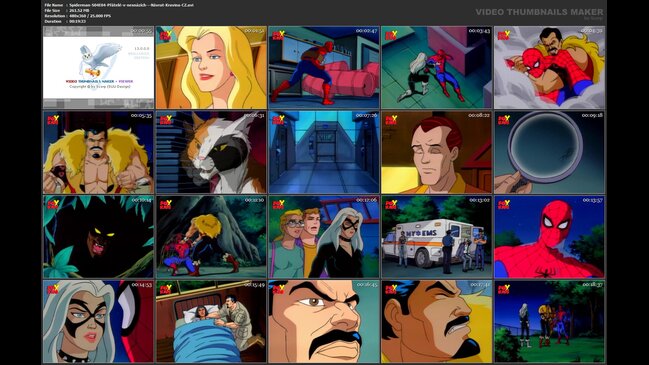Click the 00:05:35 timestamp label

[141, 115]
